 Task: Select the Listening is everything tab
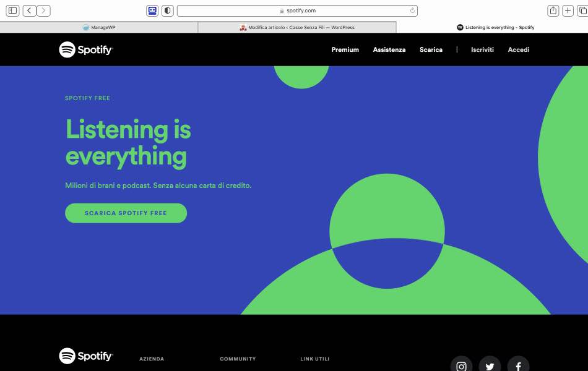coord(492,27)
